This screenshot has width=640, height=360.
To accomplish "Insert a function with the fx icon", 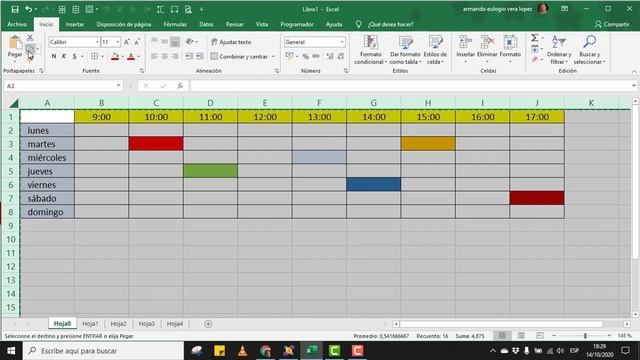I will 180,86.
